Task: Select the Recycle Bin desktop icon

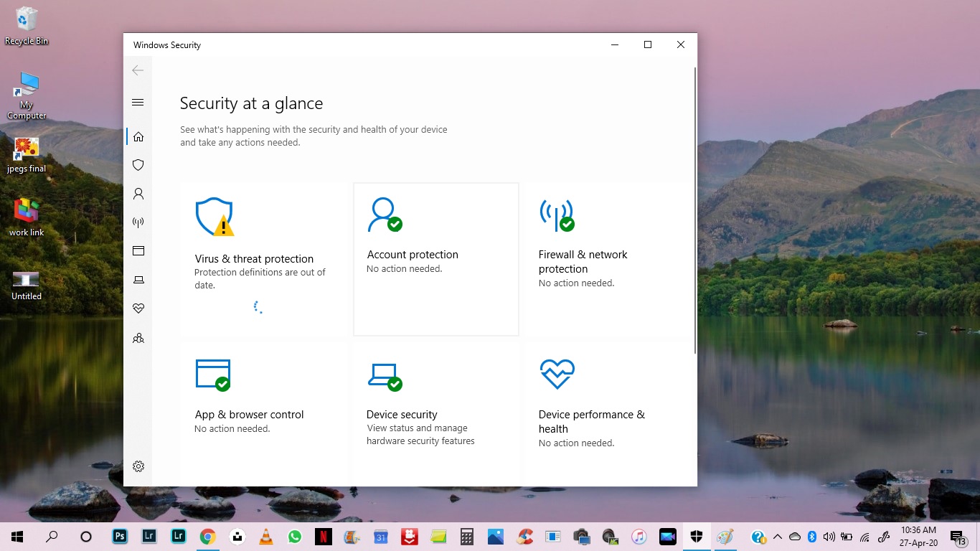Action: point(27,26)
